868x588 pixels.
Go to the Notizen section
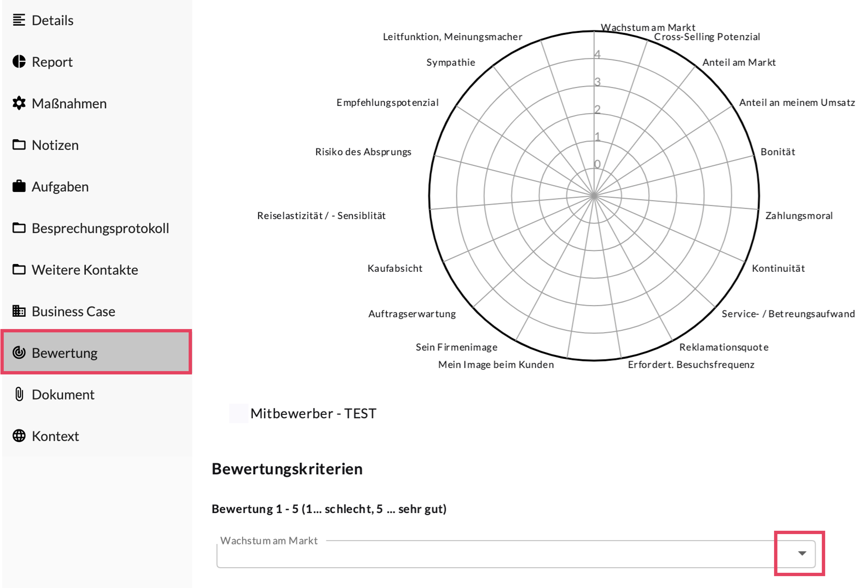55,145
